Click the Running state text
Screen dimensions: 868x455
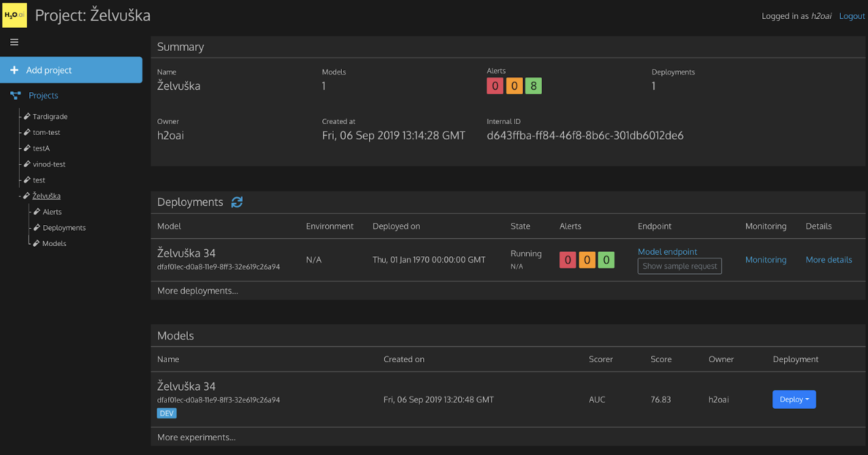526,254
